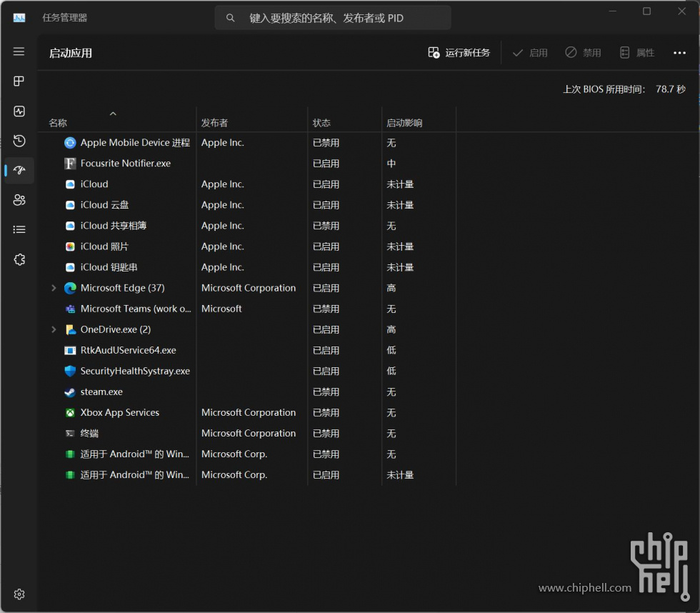Click the Apple Mobile Device row icon
The image size is (700, 613).
tap(70, 143)
